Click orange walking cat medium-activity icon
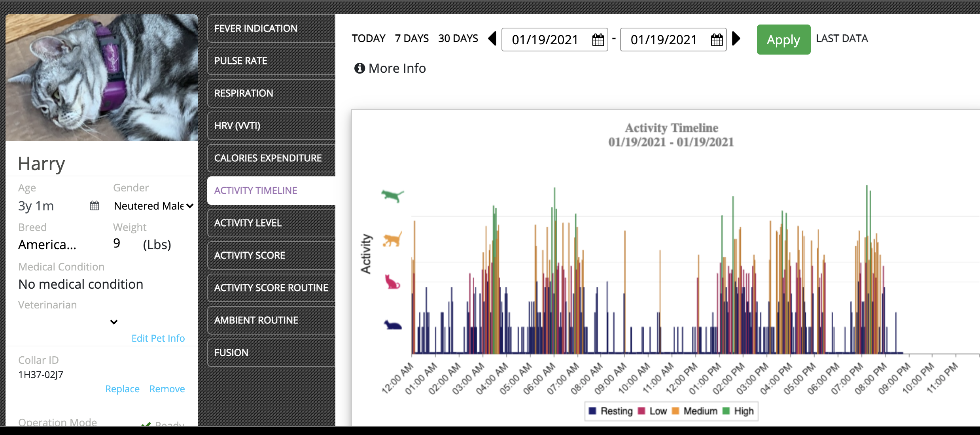The image size is (980, 435). (392, 239)
